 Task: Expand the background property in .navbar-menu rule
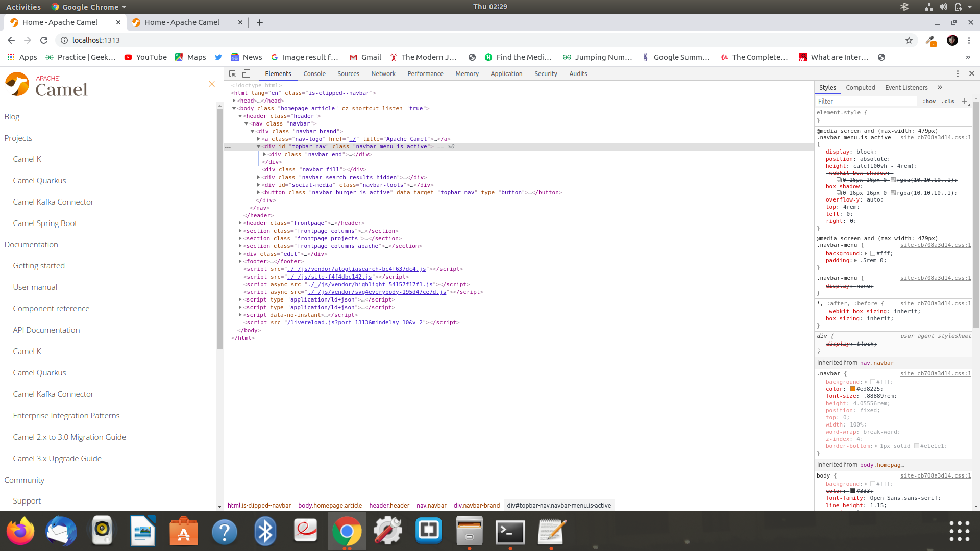pos(866,253)
